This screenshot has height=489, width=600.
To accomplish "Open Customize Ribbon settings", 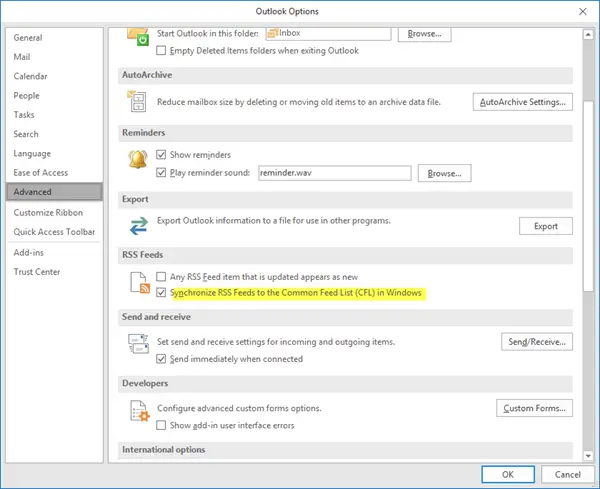I will tap(54, 212).
